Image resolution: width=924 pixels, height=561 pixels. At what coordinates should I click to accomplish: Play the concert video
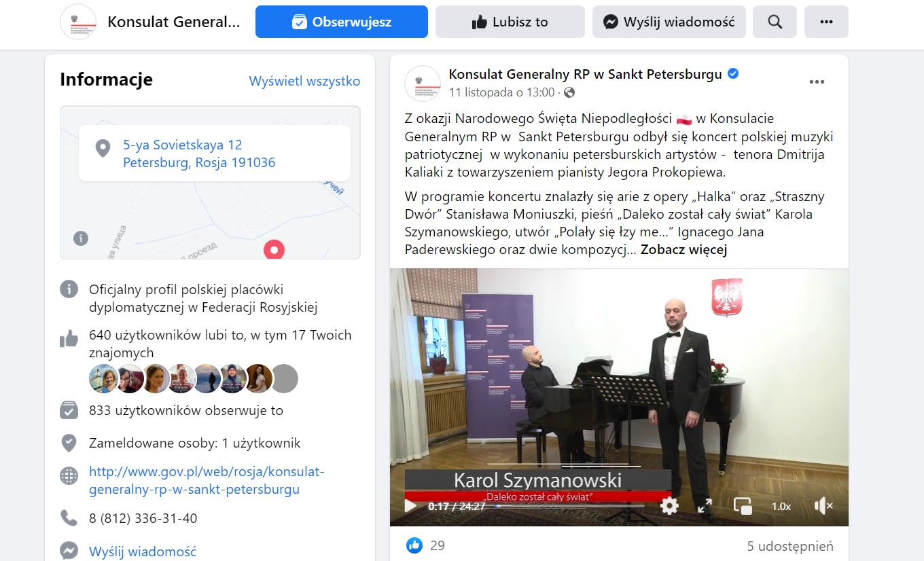pyautogui.click(x=410, y=506)
